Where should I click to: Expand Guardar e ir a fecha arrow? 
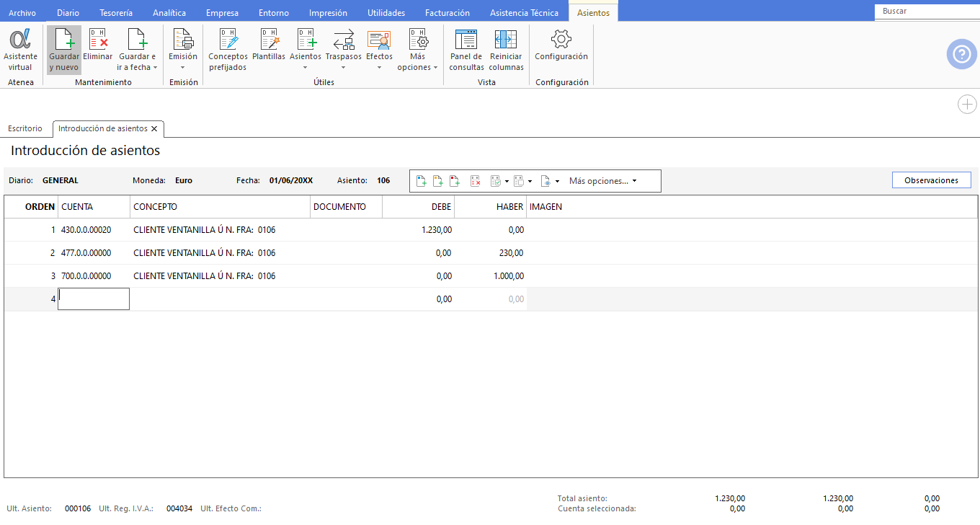click(156, 68)
